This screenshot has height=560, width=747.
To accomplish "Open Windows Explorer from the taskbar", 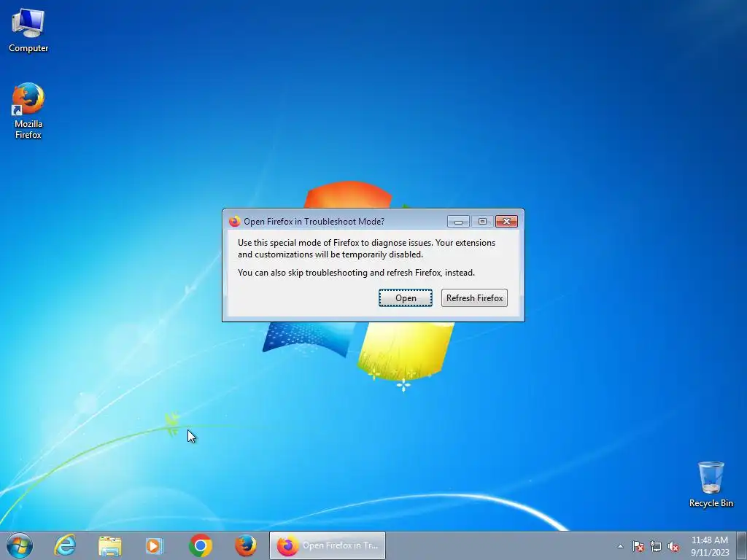I will [x=110, y=545].
